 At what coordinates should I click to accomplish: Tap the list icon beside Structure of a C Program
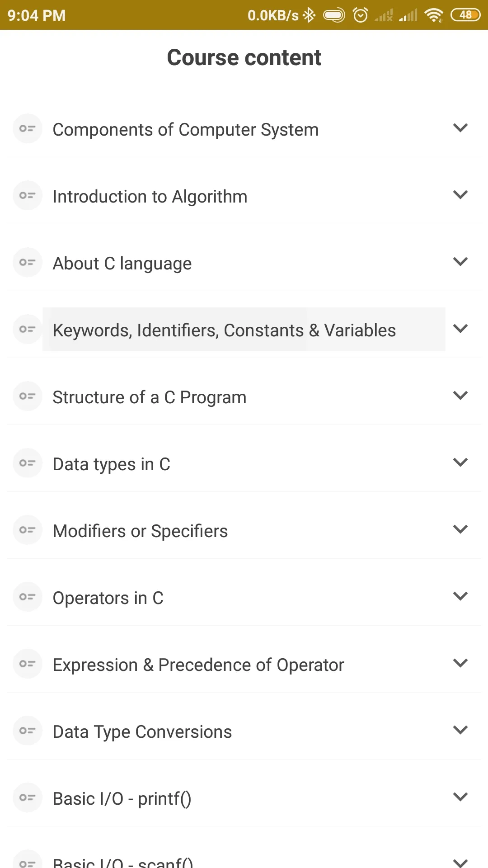pos(27,396)
